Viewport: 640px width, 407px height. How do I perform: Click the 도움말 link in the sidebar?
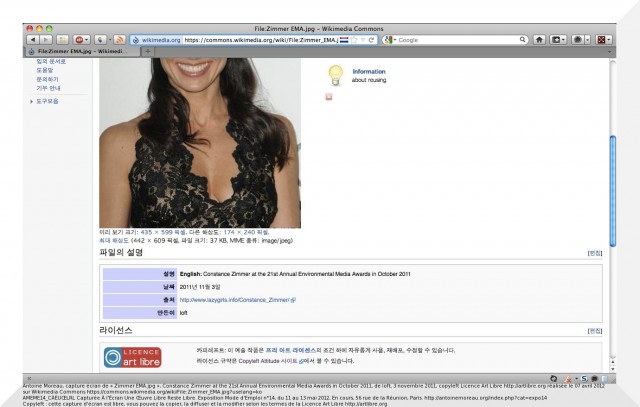[45, 71]
